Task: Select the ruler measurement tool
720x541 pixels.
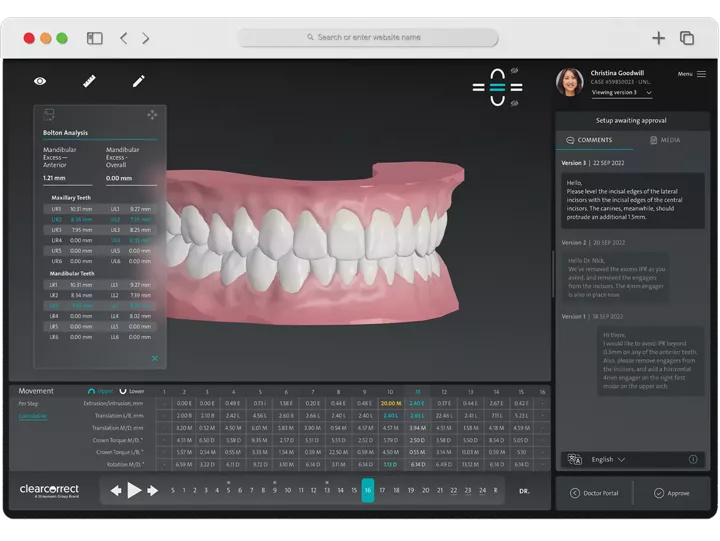Action: tap(90, 81)
